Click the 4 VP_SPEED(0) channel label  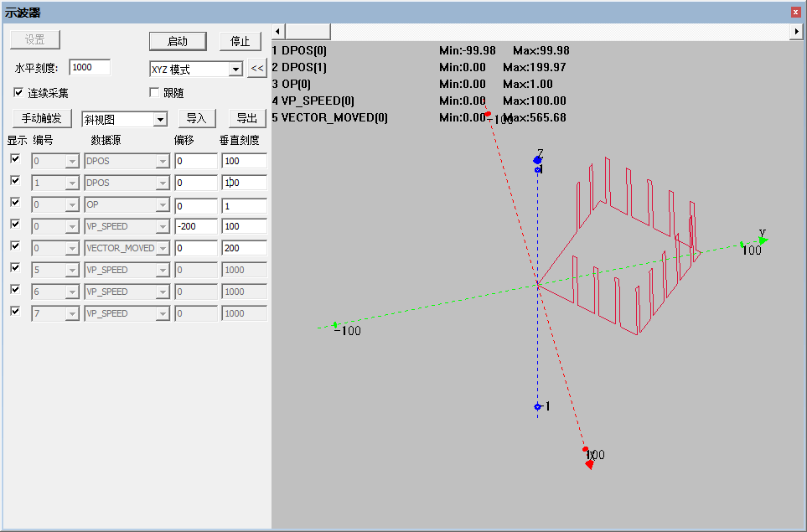(313, 101)
